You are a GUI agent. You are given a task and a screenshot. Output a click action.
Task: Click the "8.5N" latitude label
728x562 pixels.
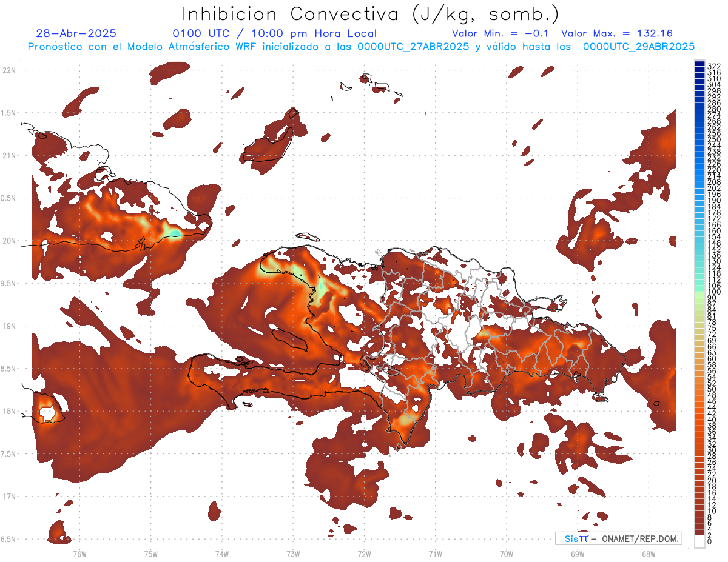[8, 369]
